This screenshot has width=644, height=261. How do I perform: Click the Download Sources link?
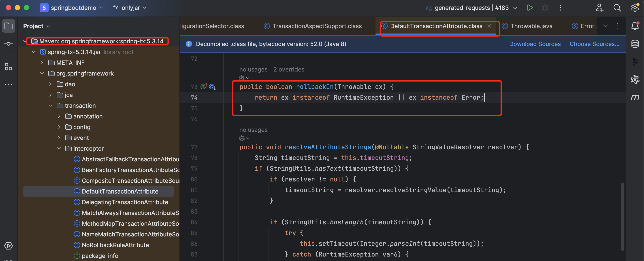pos(535,44)
